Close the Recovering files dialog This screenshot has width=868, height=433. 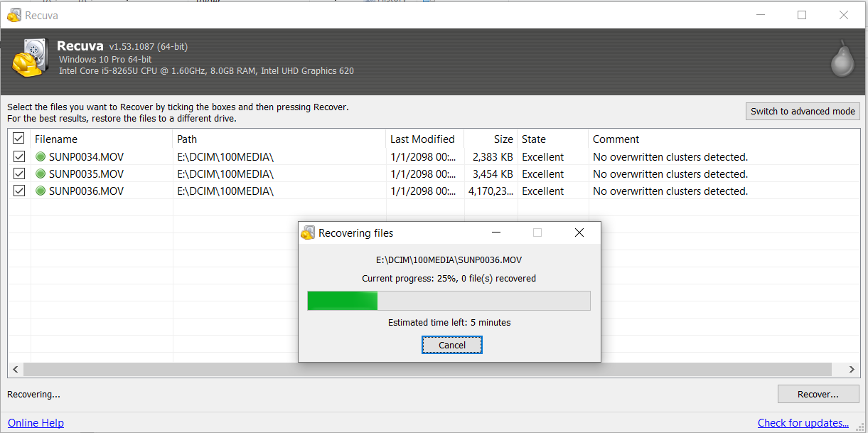[579, 233]
